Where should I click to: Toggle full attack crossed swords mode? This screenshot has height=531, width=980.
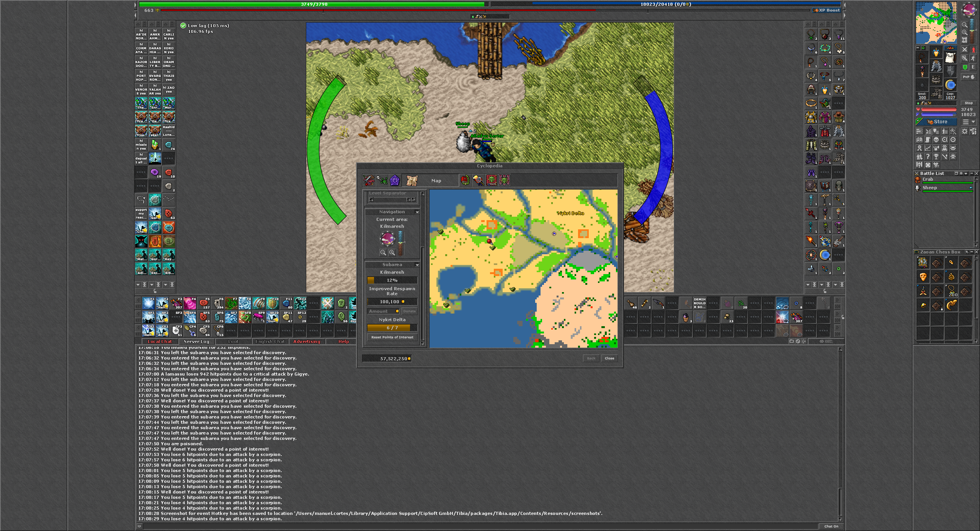point(964,50)
